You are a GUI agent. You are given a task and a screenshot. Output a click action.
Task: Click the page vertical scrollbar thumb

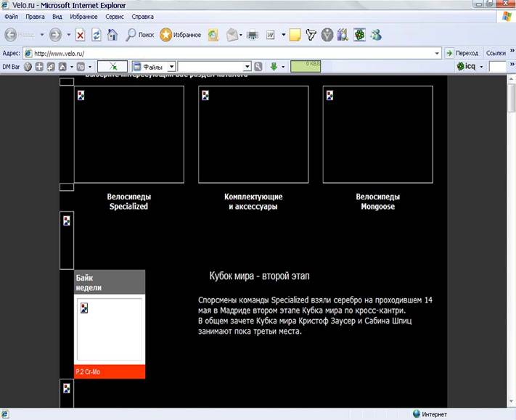511,97
